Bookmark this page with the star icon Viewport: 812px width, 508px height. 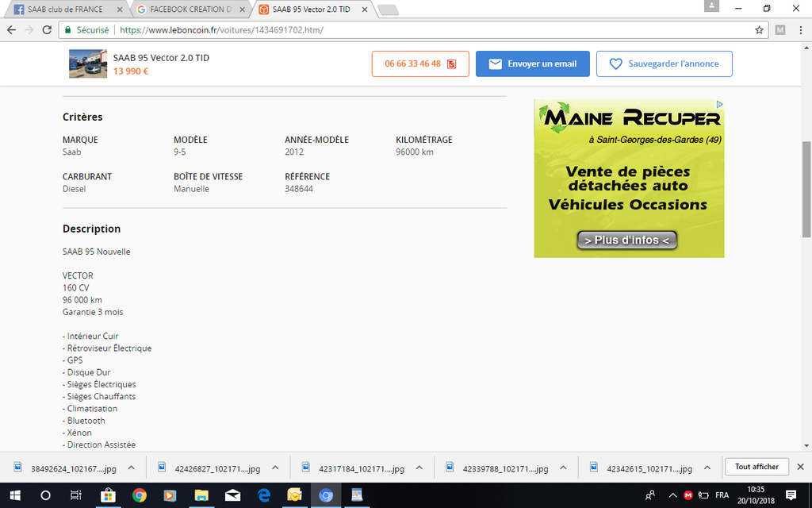759,30
